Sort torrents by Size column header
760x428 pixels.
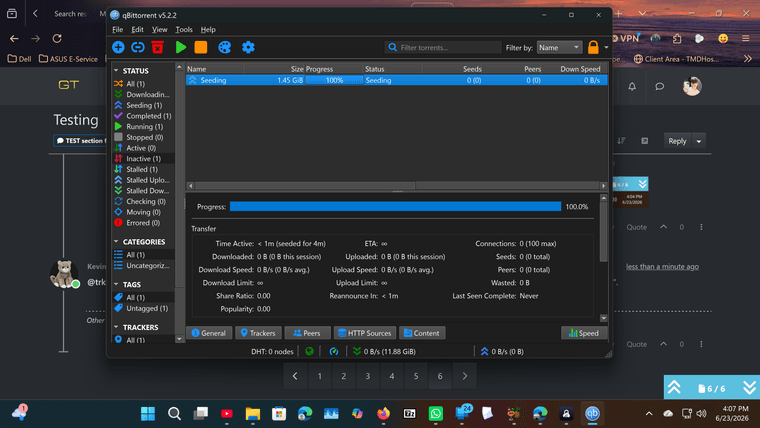tap(274, 69)
